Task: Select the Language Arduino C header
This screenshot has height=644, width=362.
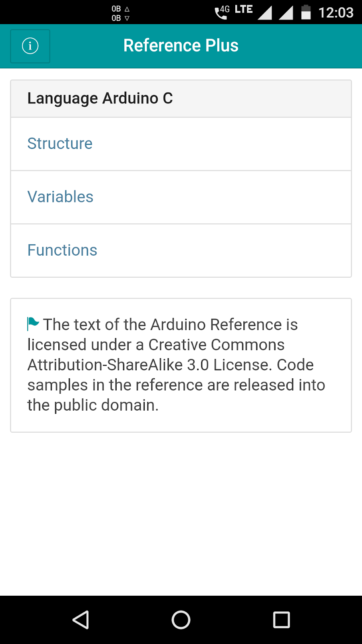Action: click(100, 99)
